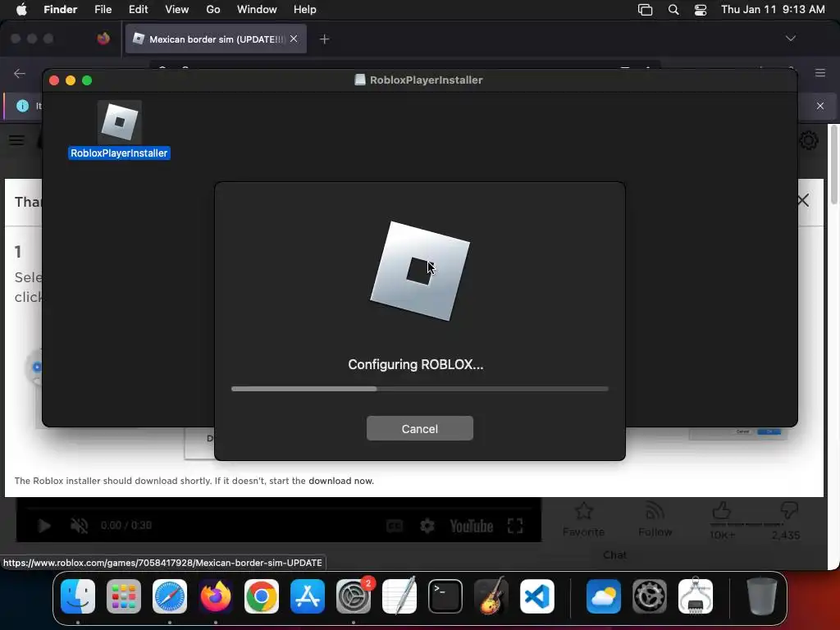Image resolution: width=840 pixels, height=630 pixels.
Task: Open Roblox settings gear icon
Action: [x=808, y=140]
